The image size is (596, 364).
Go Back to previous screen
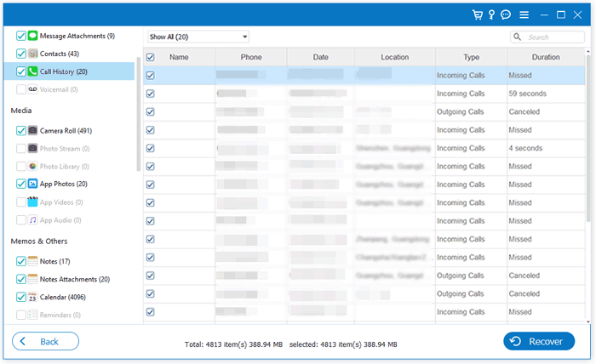[x=46, y=341]
